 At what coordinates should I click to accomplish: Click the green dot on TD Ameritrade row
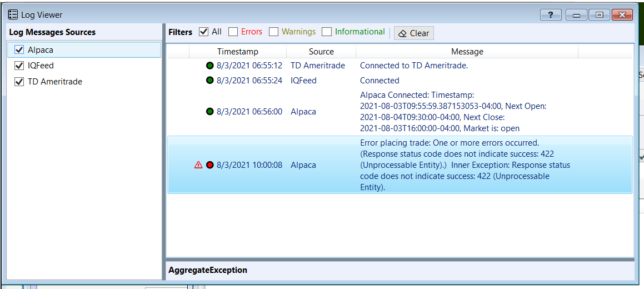click(210, 66)
